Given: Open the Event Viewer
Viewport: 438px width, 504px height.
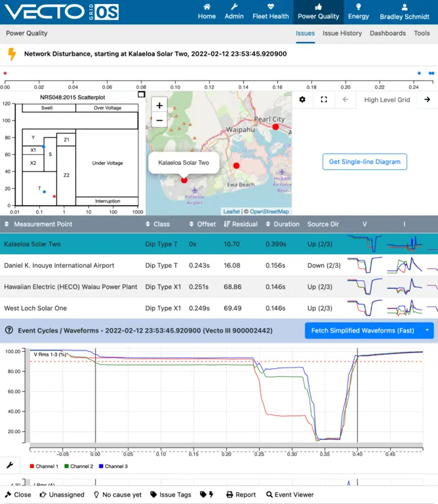Looking at the screenshot, I should [290, 495].
